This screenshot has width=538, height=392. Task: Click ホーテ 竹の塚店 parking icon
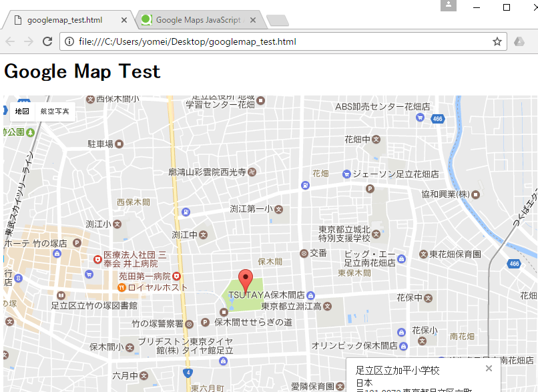(77, 243)
